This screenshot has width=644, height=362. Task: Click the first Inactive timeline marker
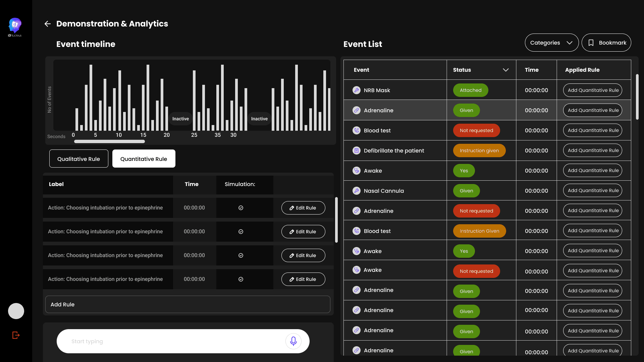[180, 119]
